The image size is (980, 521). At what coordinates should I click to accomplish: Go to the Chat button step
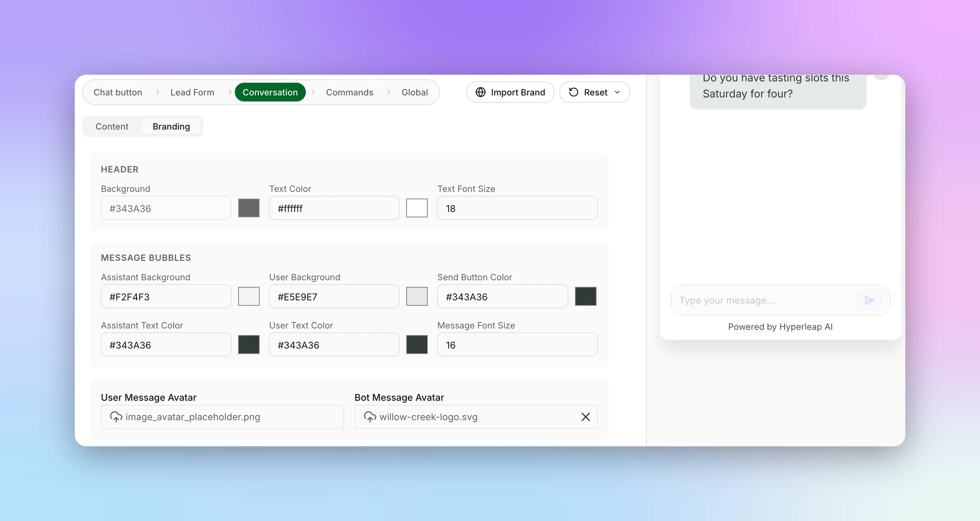click(118, 92)
